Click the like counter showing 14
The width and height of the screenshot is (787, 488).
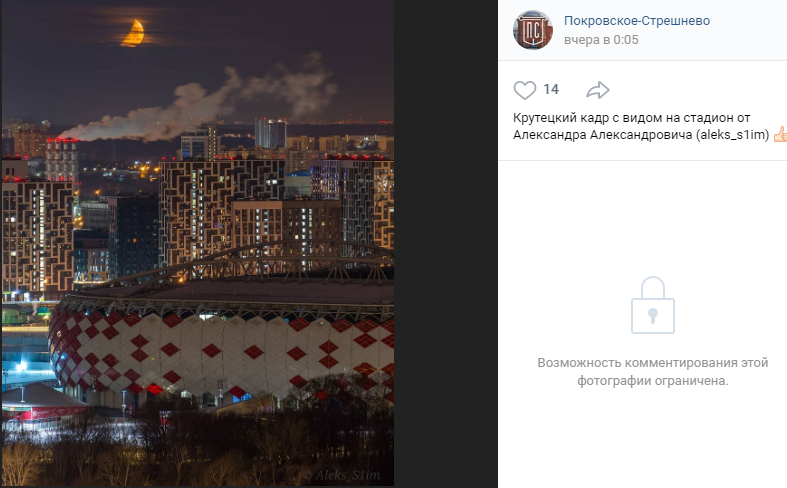coord(551,89)
